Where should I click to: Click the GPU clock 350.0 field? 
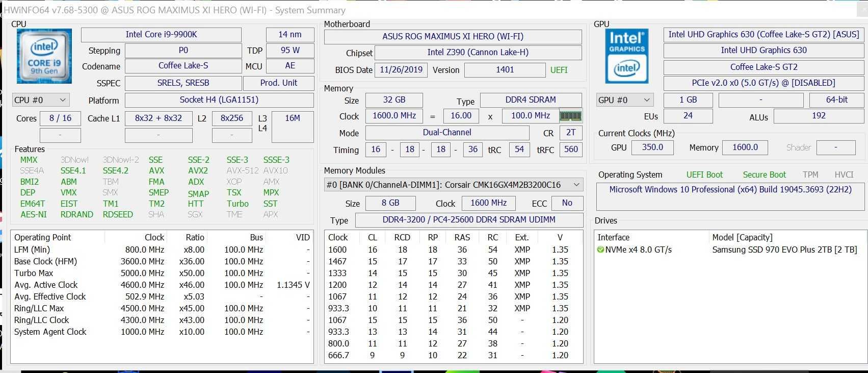click(x=652, y=147)
